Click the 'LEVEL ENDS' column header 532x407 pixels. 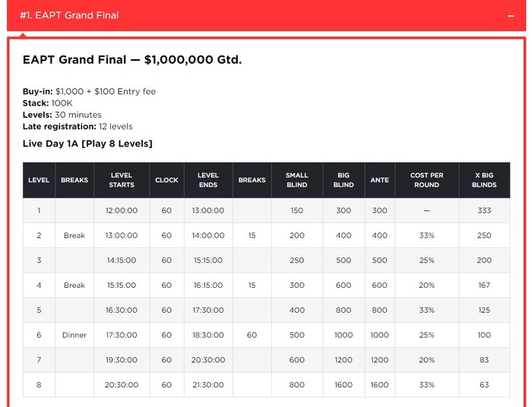coord(208,180)
